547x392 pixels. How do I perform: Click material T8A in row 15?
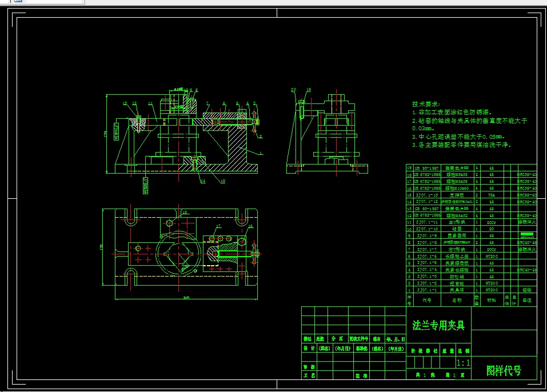(491, 195)
